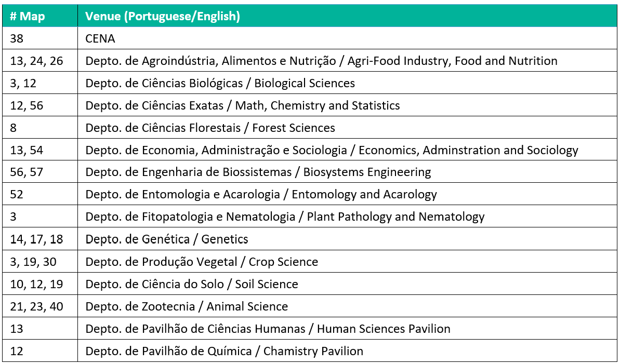Select the Human Sciences Pavilion venue
620x364 pixels.
(x=268, y=329)
